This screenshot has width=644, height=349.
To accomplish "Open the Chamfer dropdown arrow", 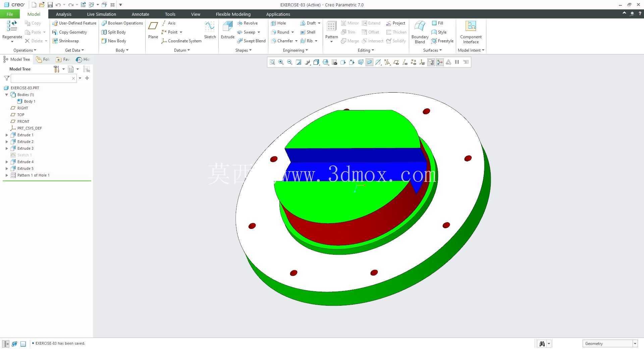I will coord(296,41).
